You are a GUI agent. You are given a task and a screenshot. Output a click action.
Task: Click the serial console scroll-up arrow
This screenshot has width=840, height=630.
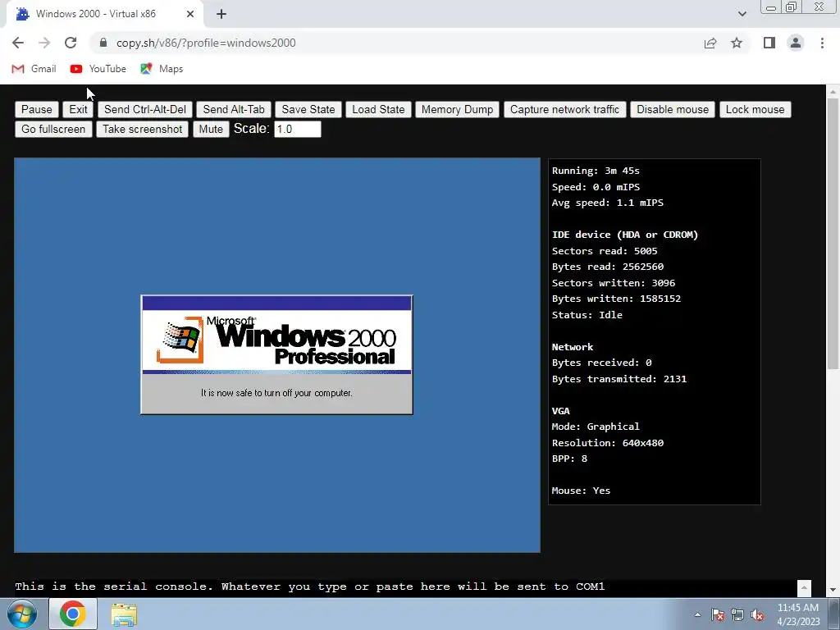click(x=804, y=587)
